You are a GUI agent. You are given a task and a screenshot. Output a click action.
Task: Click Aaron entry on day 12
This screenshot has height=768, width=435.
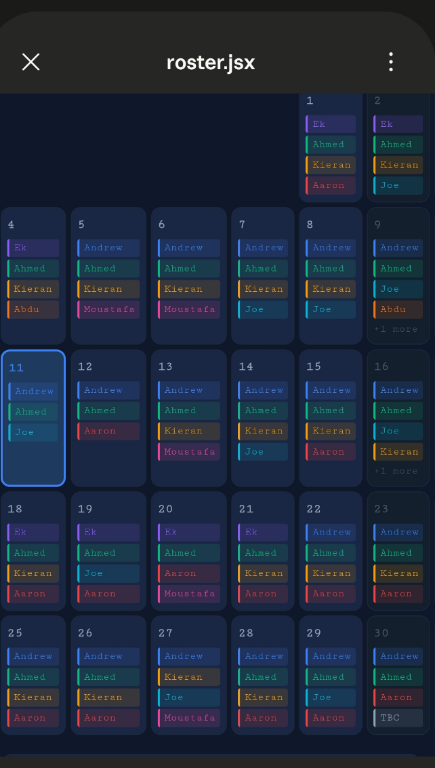[108, 431]
